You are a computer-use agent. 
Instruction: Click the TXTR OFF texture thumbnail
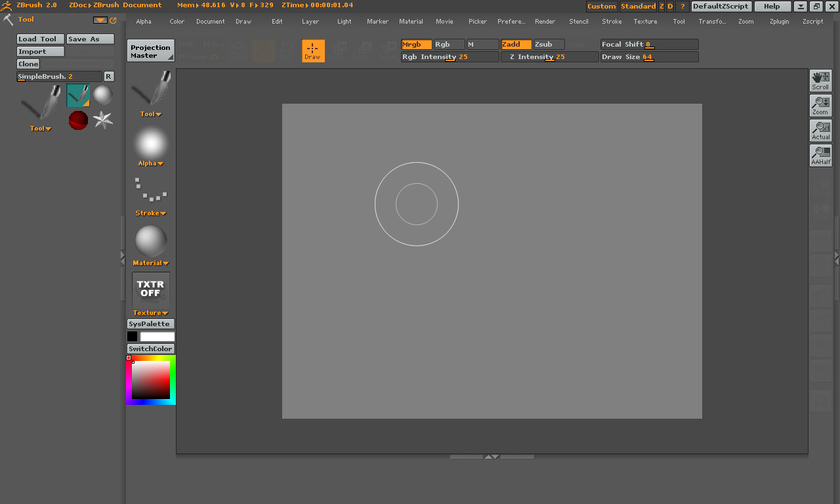151,290
